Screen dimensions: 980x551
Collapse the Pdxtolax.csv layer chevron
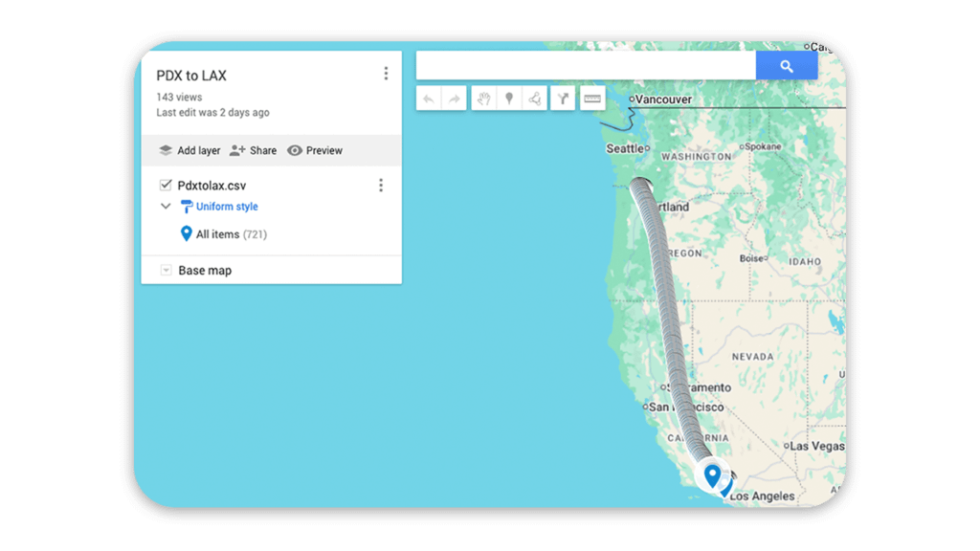pyautogui.click(x=166, y=207)
